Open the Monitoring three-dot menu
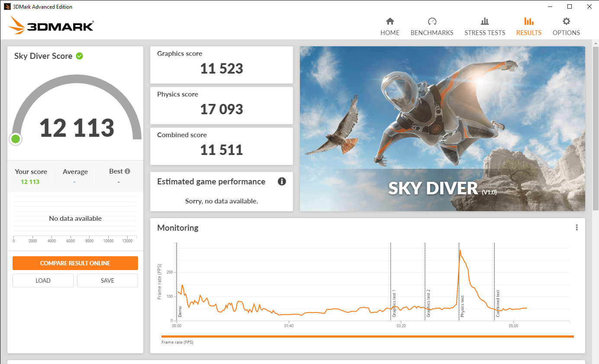Image resolution: width=599 pixels, height=364 pixels. coord(576,228)
